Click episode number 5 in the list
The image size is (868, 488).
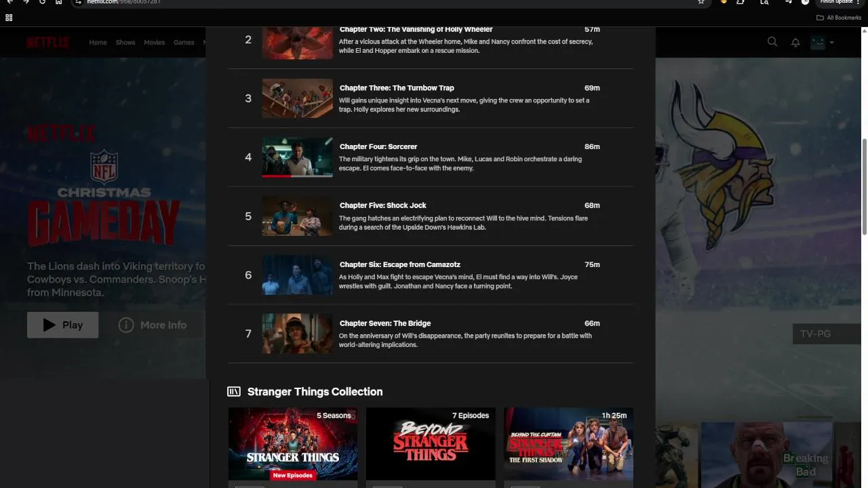[248, 216]
